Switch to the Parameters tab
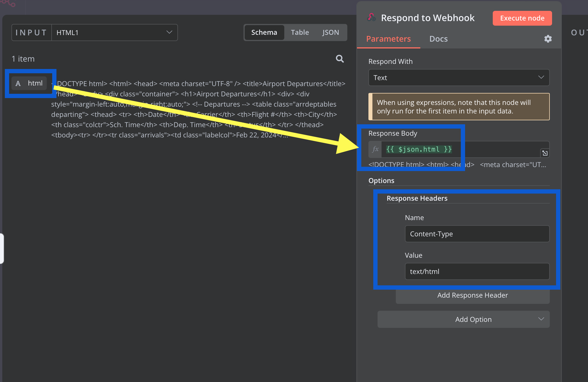Screen dimensions: 588x382 pos(388,38)
